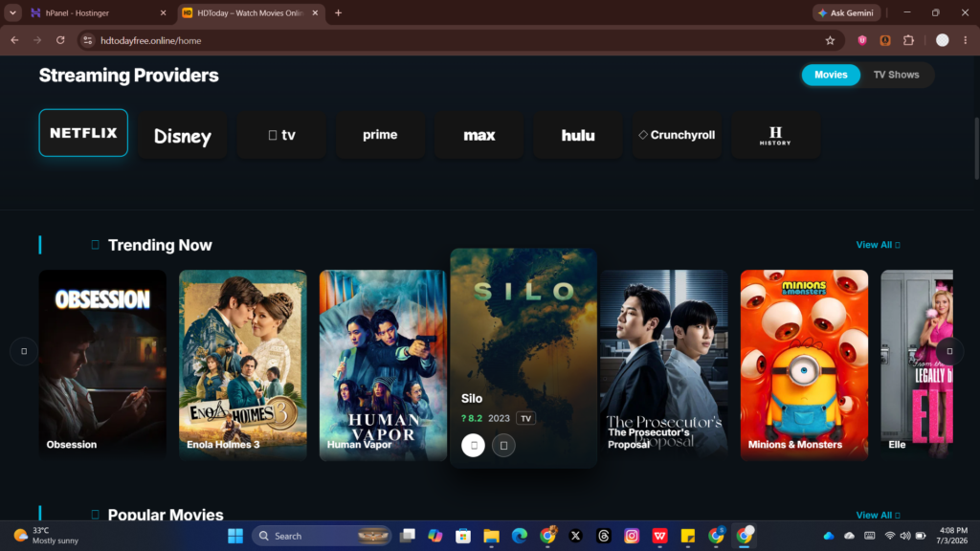Open the Chrome three-dot menu
The image size is (980, 551).
click(x=965, y=40)
